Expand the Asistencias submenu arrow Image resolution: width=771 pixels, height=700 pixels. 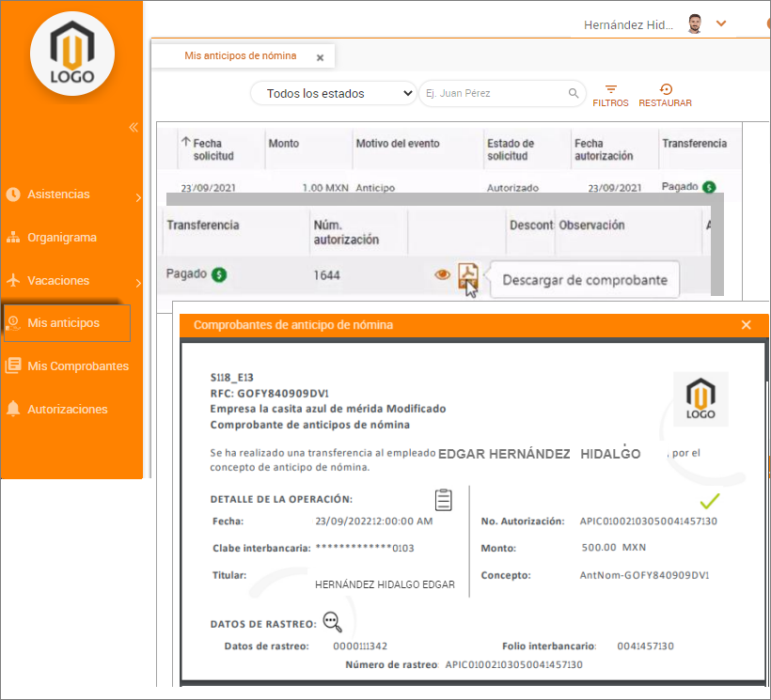[138, 197]
